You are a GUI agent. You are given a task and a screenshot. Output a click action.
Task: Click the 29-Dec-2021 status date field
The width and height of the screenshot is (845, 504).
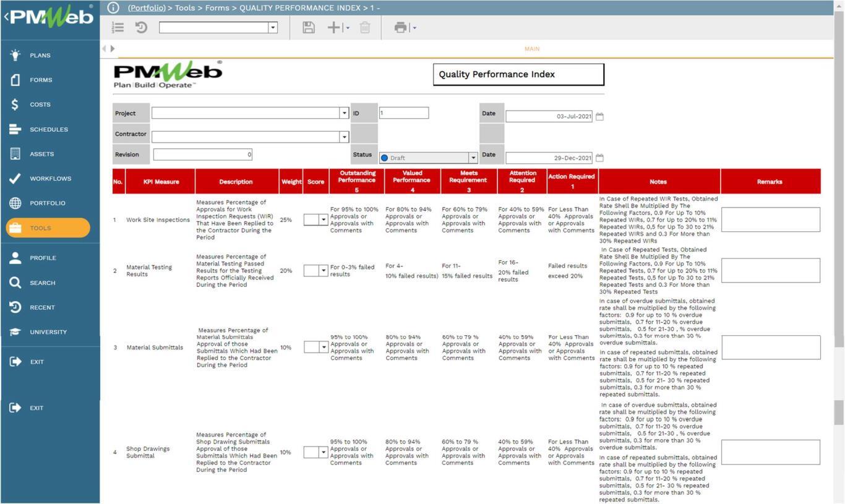pyautogui.click(x=549, y=158)
